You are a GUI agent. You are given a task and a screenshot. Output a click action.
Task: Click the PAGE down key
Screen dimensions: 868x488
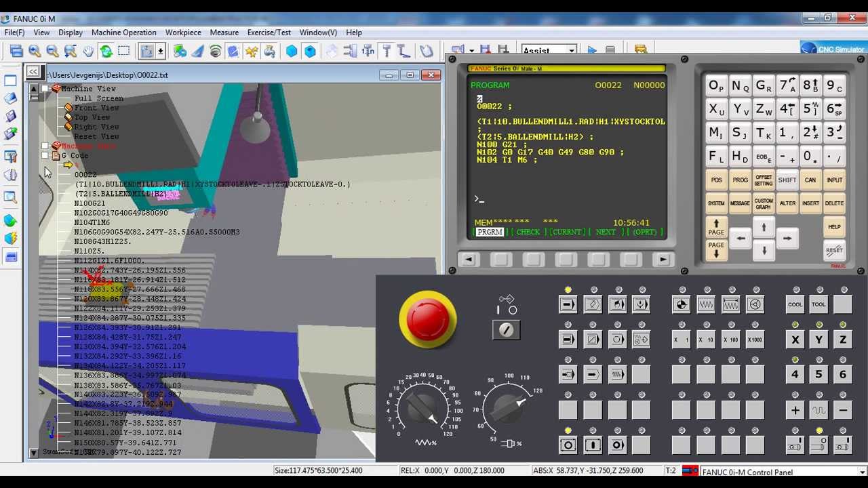pos(716,249)
